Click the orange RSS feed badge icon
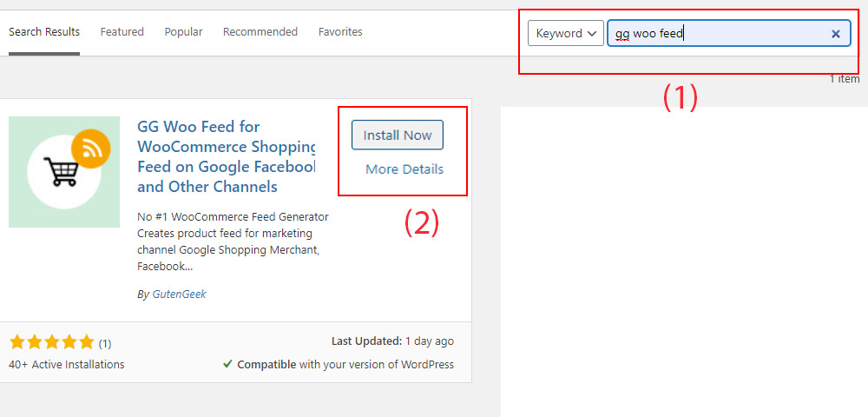This screenshot has width=868, height=417. 91,149
